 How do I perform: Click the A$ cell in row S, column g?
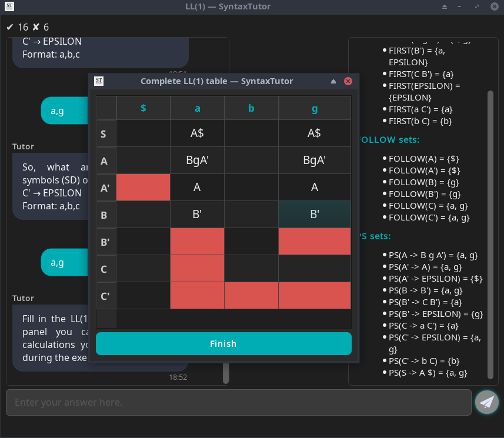(x=315, y=133)
